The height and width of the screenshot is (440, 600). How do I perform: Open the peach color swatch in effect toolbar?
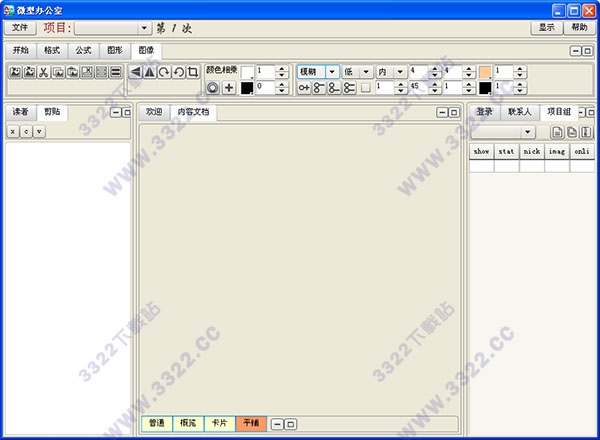(485, 72)
